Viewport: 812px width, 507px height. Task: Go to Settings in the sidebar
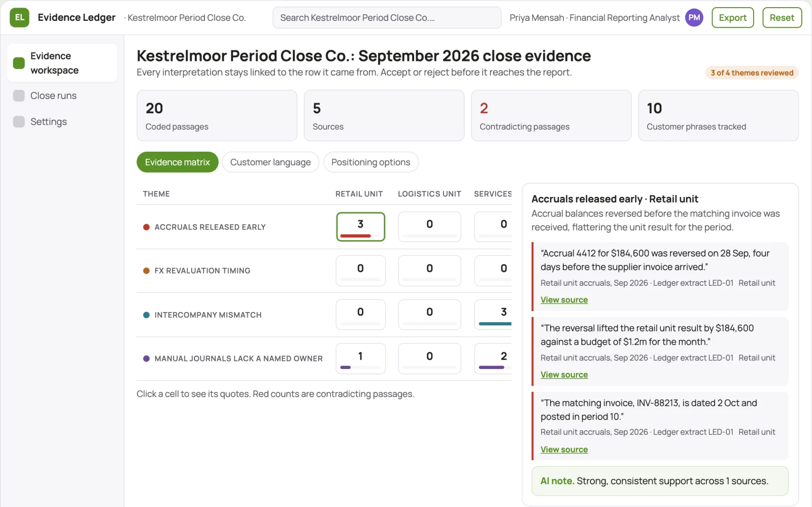click(x=62, y=122)
